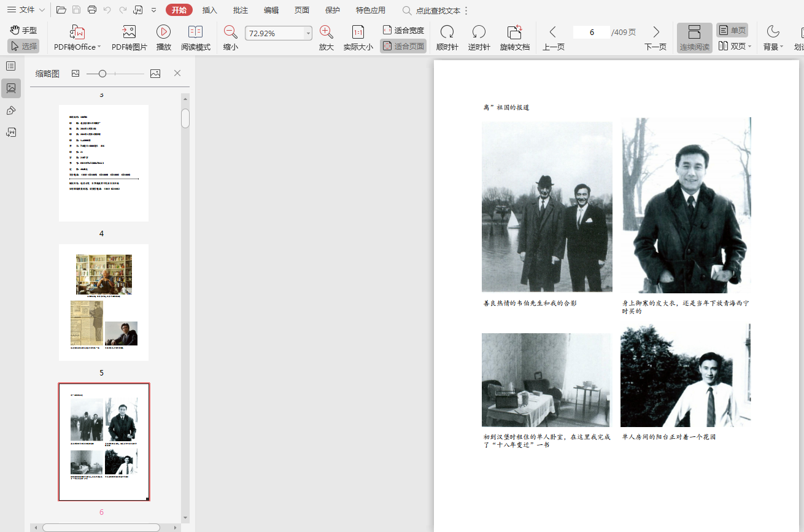Switch to the 特色应用 tab

click(x=370, y=10)
